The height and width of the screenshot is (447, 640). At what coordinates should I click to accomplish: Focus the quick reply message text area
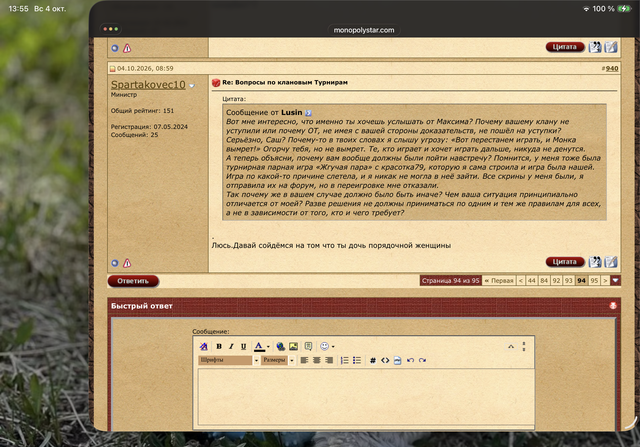366,397
